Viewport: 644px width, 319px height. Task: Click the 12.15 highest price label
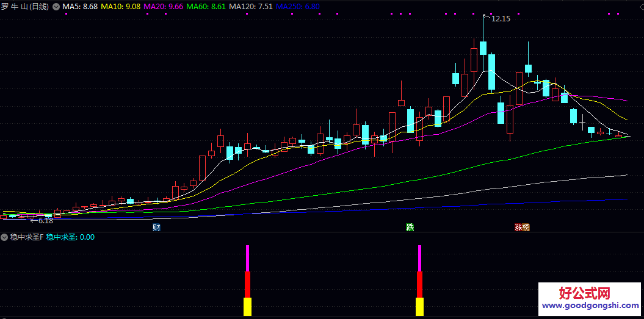coord(501,19)
